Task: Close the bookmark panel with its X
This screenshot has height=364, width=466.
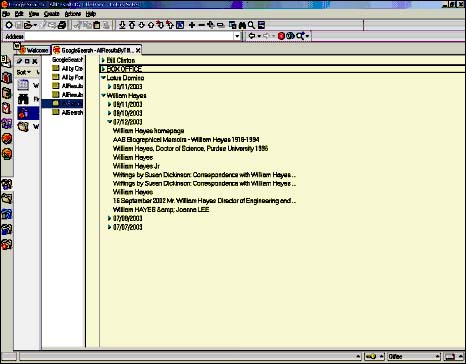Action: tap(35, 61)
